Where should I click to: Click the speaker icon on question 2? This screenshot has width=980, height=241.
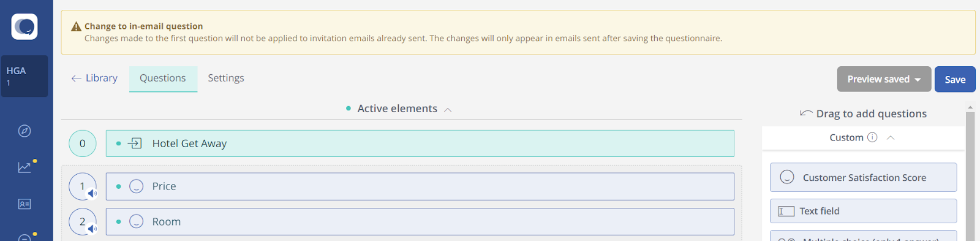point(92,229)
